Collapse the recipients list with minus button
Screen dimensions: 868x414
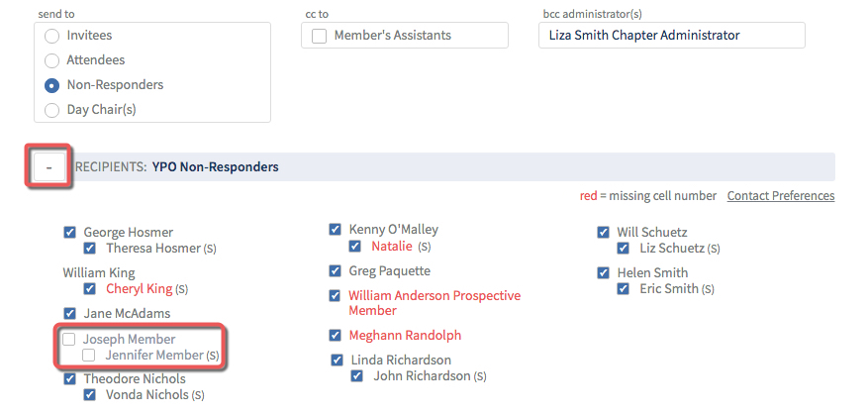click(x=48, y=166)
